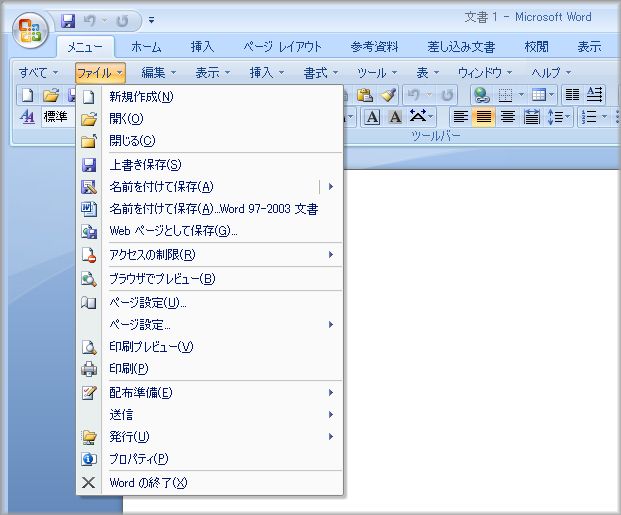Click the Borders icon in the toolbar
The image size is (621, 515).
[x=505, y=95]
